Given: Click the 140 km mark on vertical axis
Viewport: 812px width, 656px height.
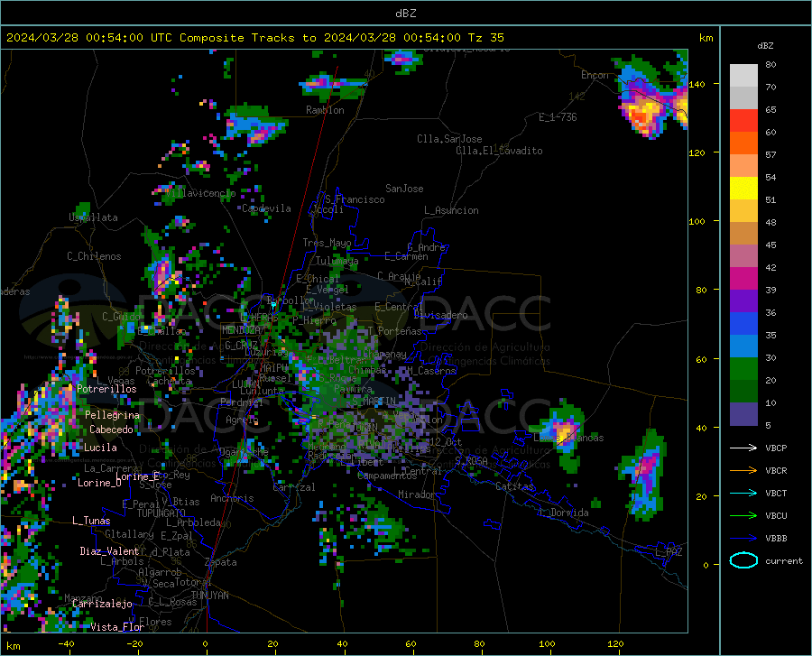Looking at the screenshot, I should 697,84.
